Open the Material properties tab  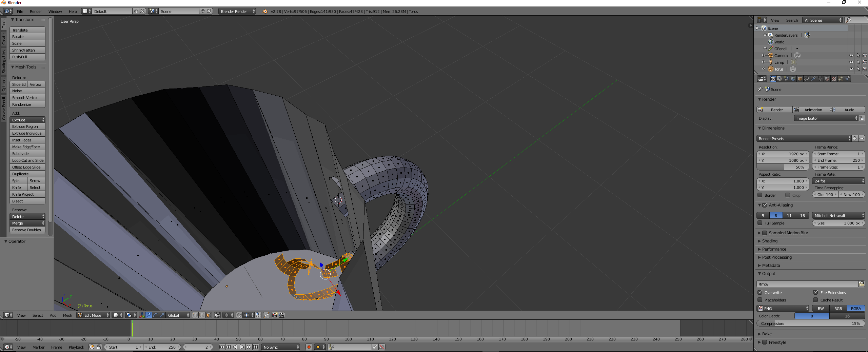tap(827, 79)
